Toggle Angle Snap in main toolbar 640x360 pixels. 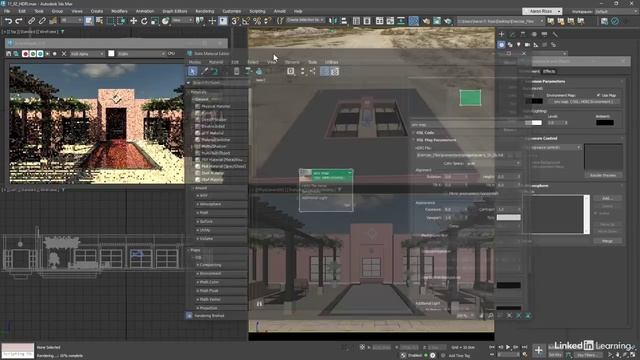pos(246,21)
